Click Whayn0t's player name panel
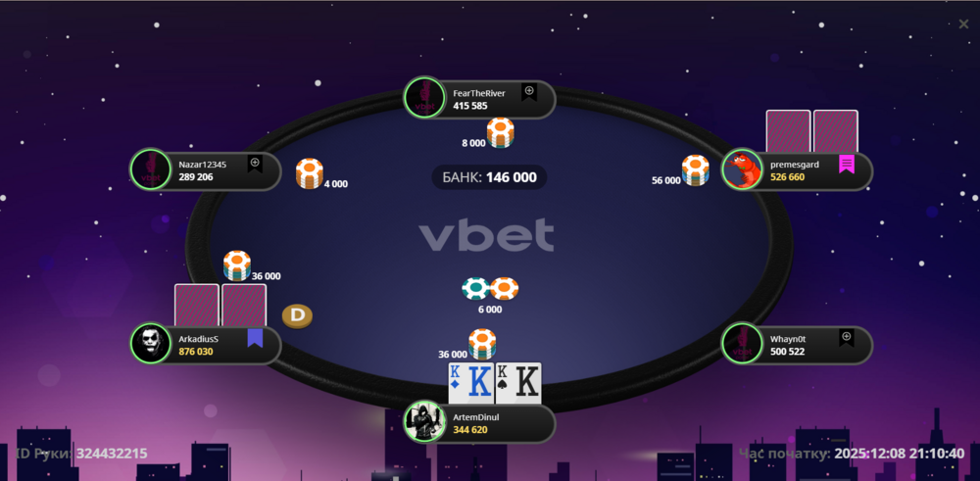 [x=797, y=344]
